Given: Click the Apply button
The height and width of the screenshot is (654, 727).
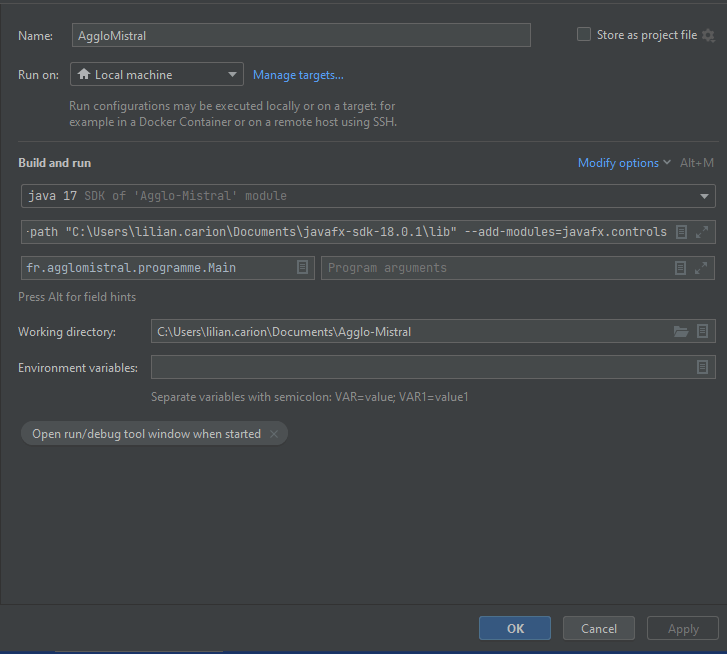Looking at the screenshot, I should tap(682, 628).
